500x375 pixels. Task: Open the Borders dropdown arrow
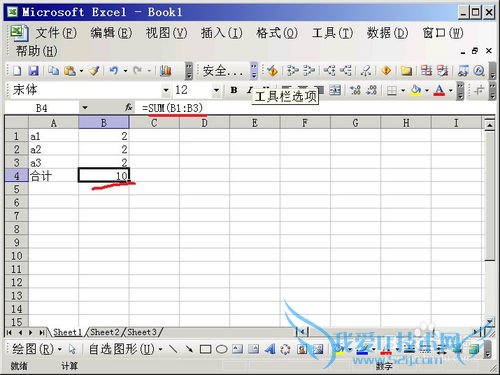[403, 90]
